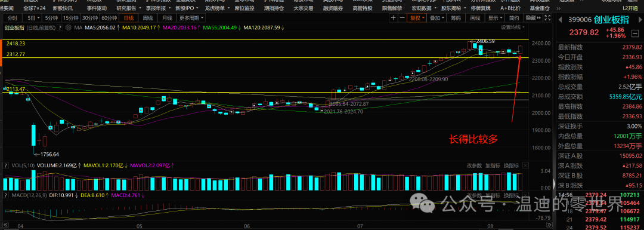Toggle 简约 simplified view
The height and width of the screenshot is (230, 644).
pyautogui.click(x=514, y=18)
